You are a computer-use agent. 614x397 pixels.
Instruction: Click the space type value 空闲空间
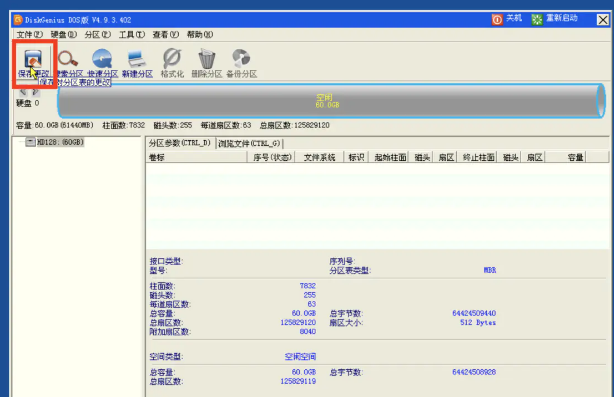(300, 357)
